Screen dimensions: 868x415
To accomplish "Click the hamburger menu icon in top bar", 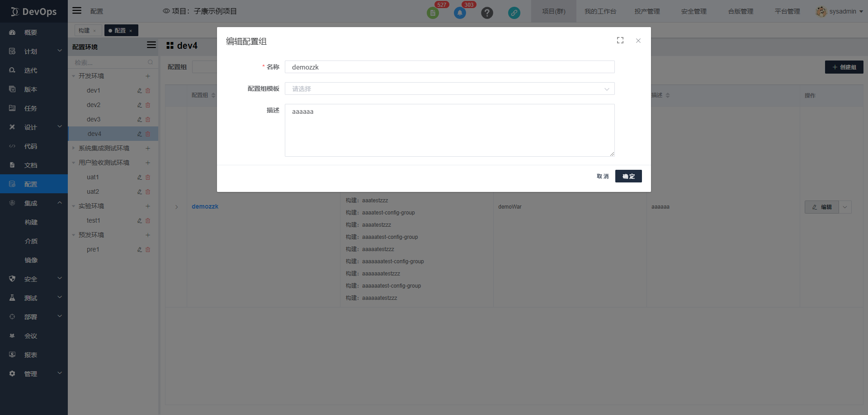I will [77, 10].
